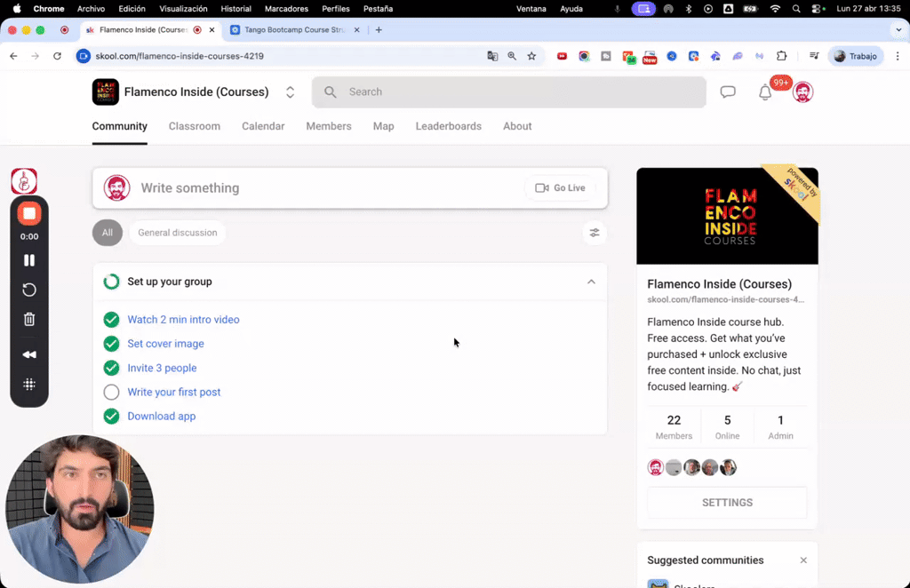This screenshot has width=910, height=588.
Task: Select the All filter pill
Action: [x=108, y=233]
